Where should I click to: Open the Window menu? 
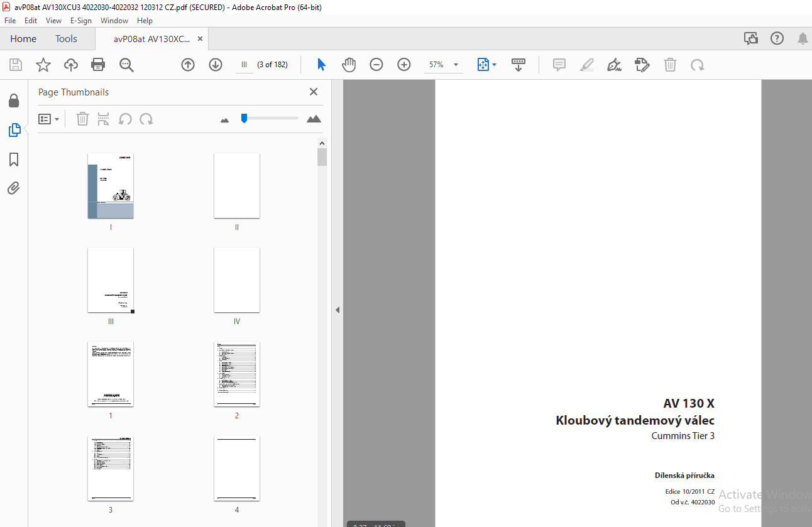tap(114, 21)
